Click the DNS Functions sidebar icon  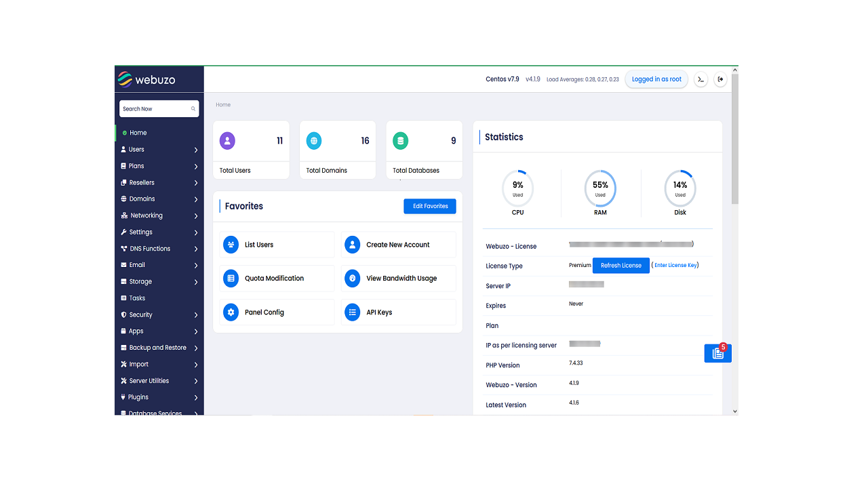(124, 249)
